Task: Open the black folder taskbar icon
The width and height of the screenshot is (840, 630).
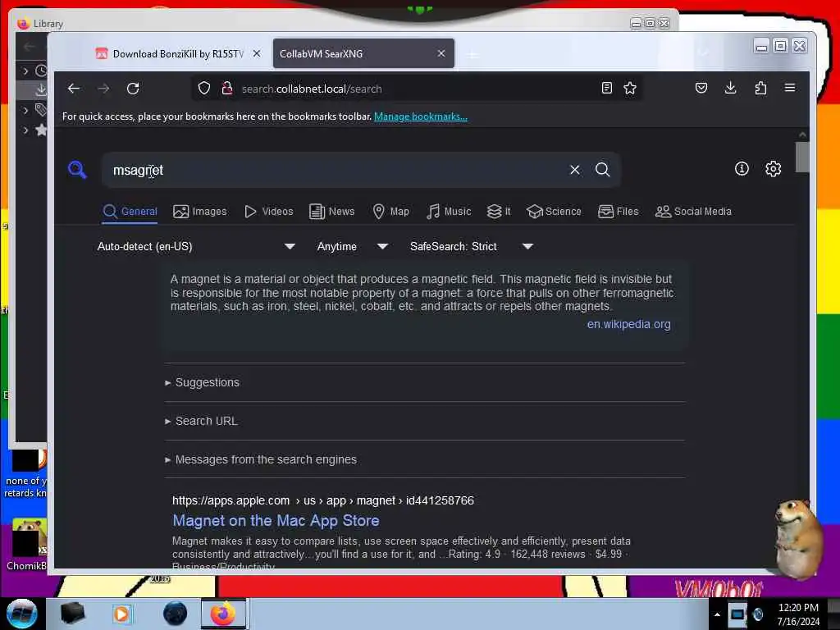Action: (x=72, y=614)
